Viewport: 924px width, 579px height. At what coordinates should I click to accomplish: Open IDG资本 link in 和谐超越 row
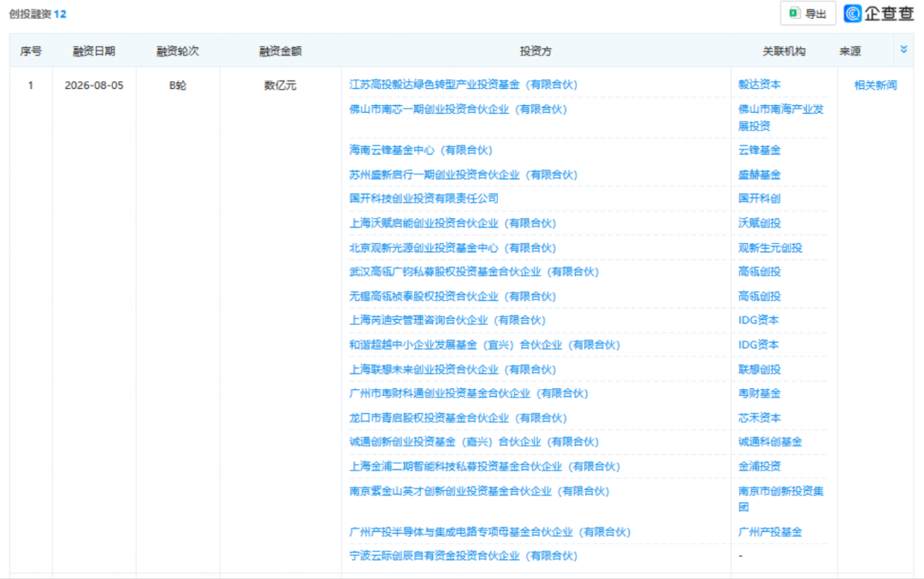[x=758, y=345]
